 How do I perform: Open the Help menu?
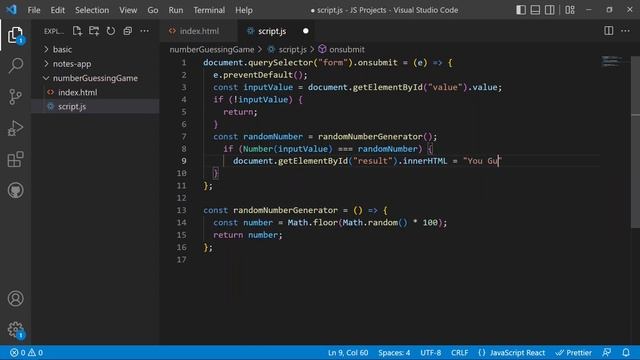tap(244, 10)
